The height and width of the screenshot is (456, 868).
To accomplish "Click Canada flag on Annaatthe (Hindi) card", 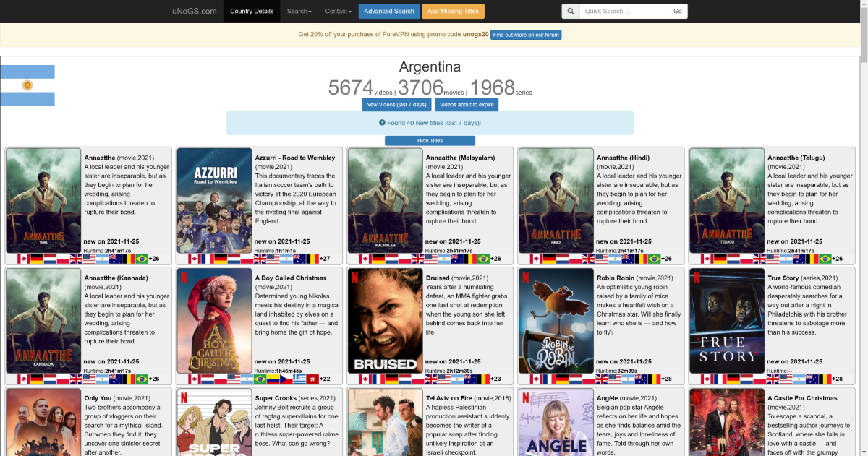I will (x=536, y=258).
